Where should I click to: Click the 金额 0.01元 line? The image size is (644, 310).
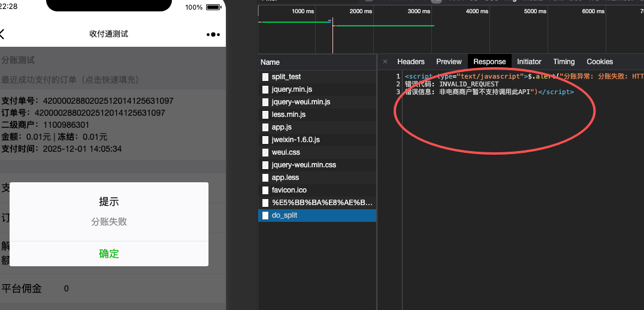point(54,137)
